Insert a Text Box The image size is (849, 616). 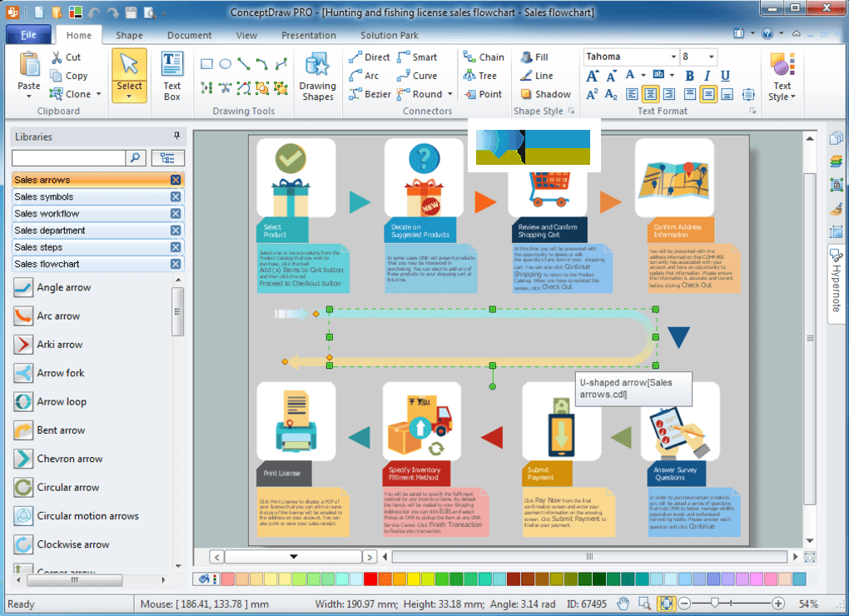172,76
